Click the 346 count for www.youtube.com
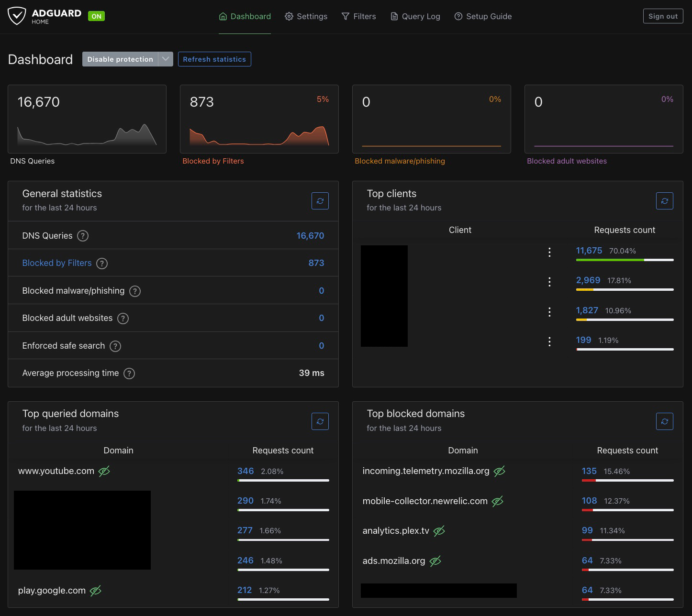This screenshot has height=616, width=692. (246, 471)
